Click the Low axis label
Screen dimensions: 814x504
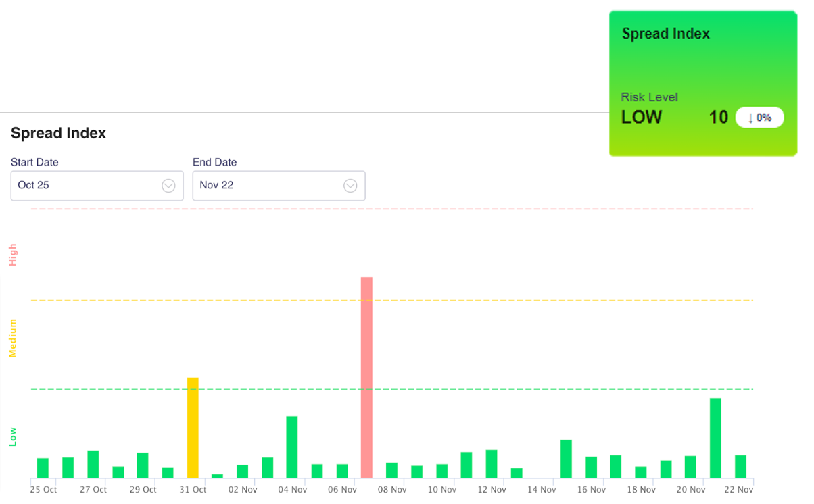[12, 436]
